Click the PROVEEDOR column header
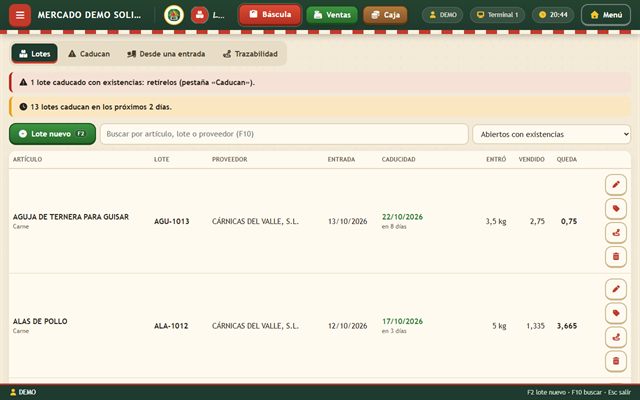Screen dimensions: 640x400 [x=229, y=159]
